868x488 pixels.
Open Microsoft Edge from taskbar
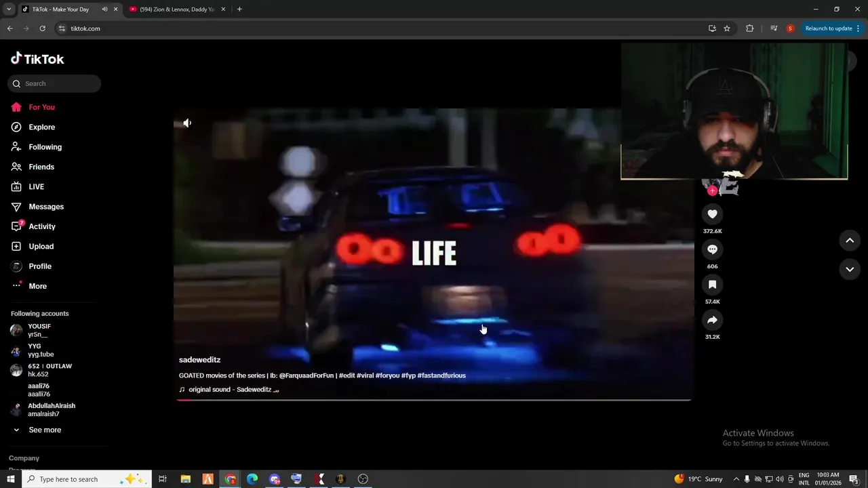tap(252, 479)
